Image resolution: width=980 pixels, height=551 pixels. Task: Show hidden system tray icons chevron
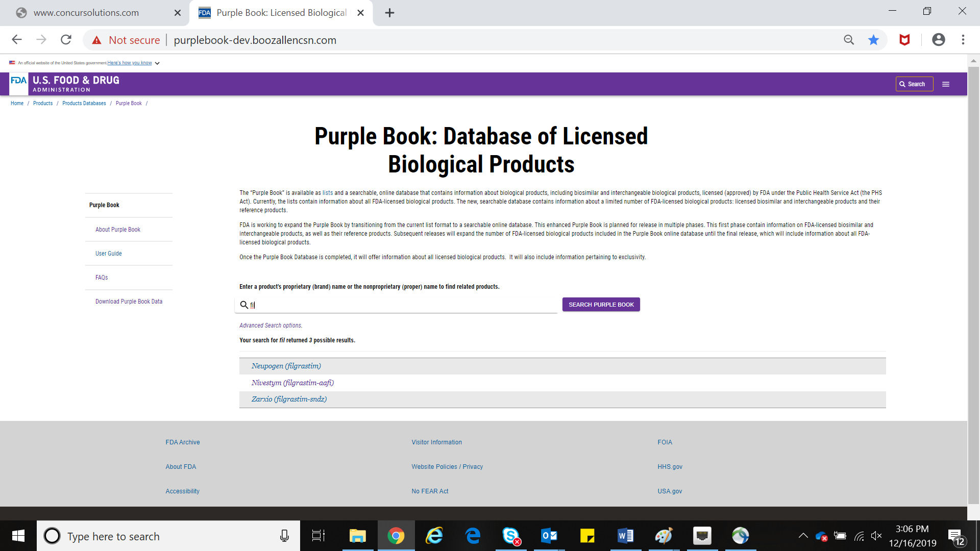tap(803, 536)
